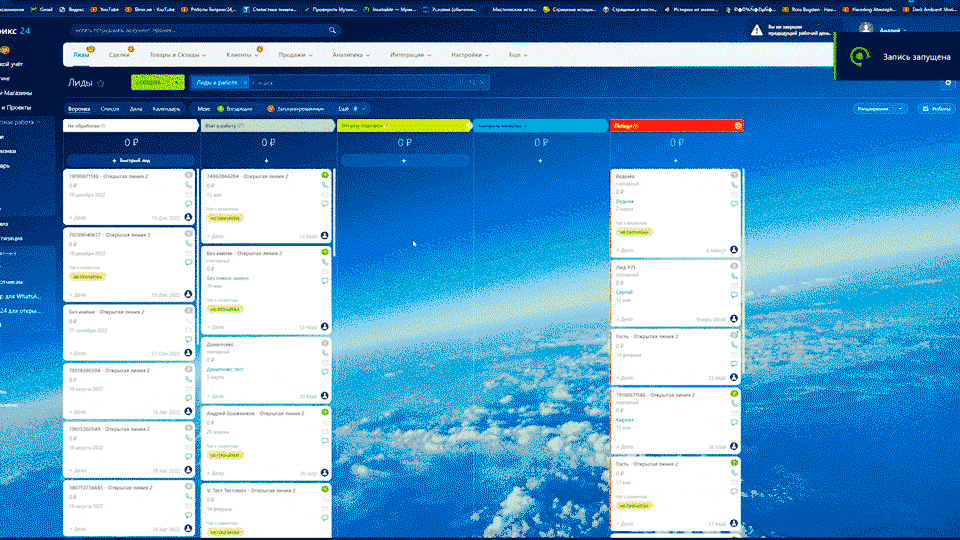Image resolution: width=960 pixels, height=540 pixels.
Task: Click plus icon under Контроль качества column
Action: tap(540, 160)
